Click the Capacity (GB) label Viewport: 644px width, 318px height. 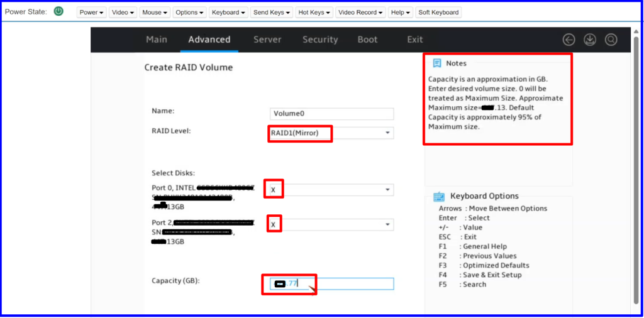(x=175, y=281)
